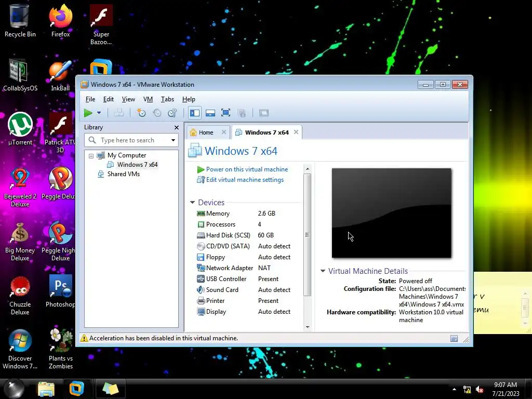Open the library search dropdown arrow
Screen dimensions: 532x399
pos(173,140)
